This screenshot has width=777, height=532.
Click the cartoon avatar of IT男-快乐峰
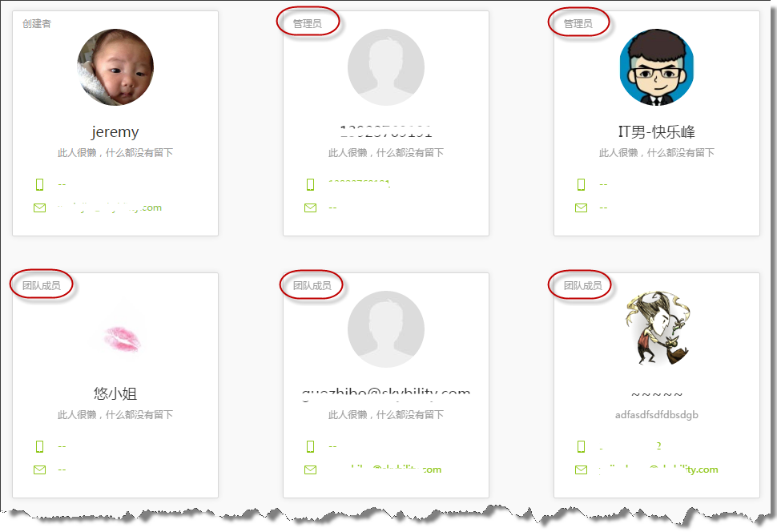point(657,67)
